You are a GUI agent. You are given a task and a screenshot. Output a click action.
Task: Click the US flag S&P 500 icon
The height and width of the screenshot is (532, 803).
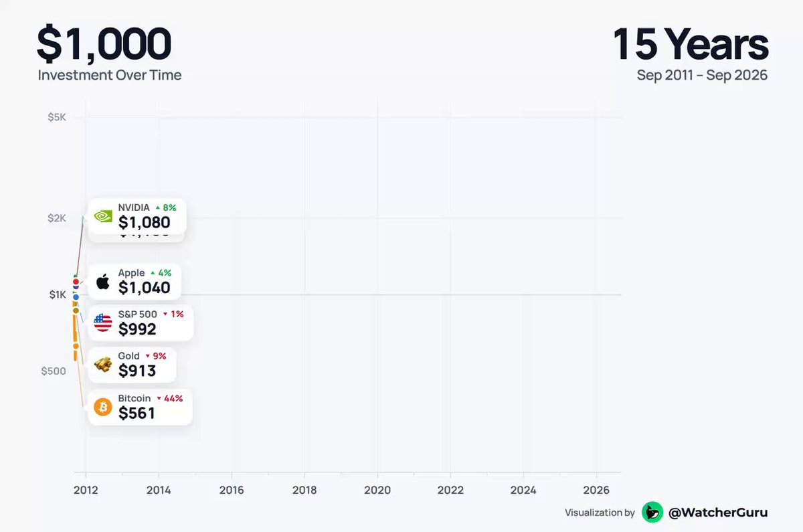pos(103,323)
